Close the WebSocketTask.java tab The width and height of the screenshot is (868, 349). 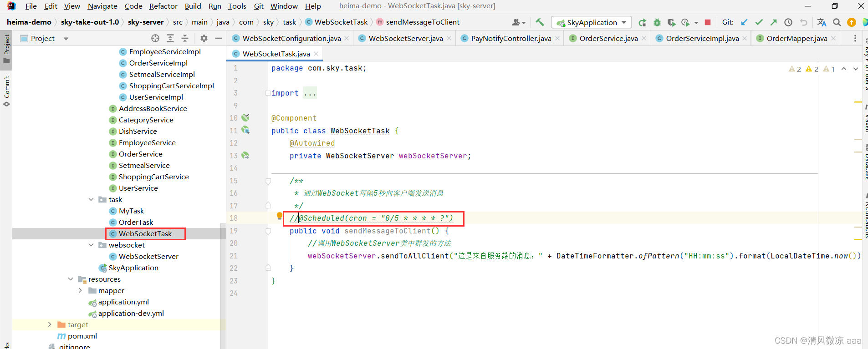(x=316, y=54)
